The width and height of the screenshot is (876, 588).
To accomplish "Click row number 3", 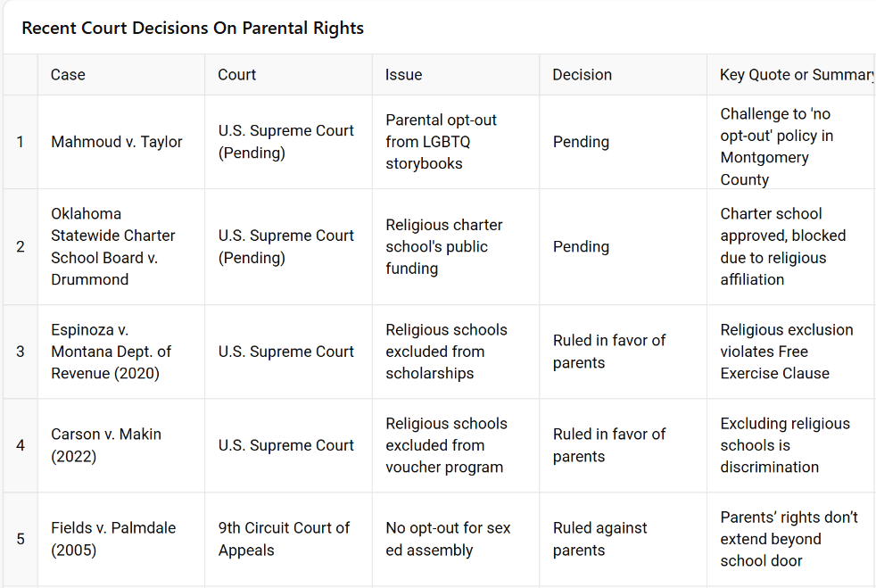I will (x=21, y=352).
